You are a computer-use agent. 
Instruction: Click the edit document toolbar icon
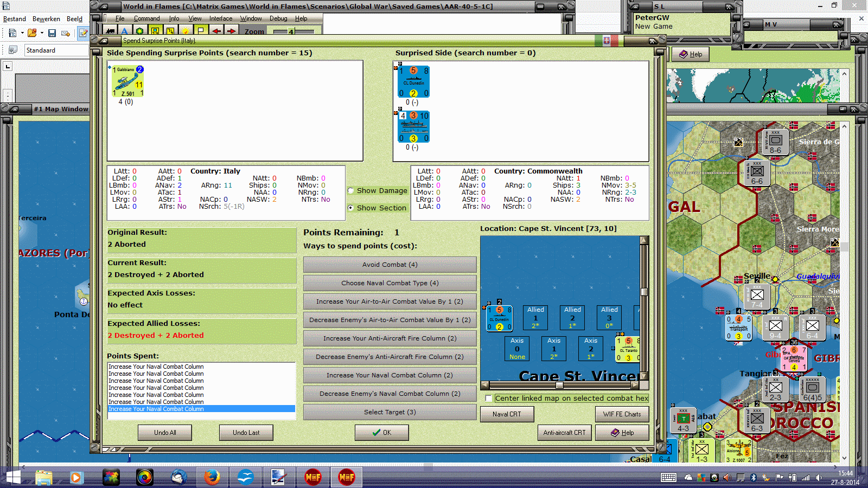click(83, 33)
